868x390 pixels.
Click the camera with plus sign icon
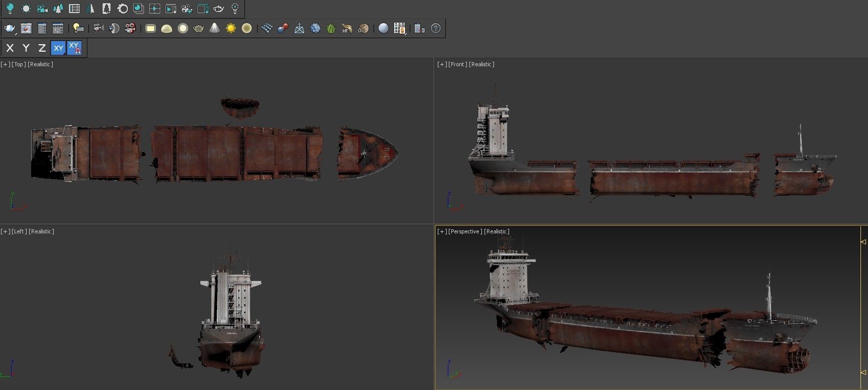point(187,9)
